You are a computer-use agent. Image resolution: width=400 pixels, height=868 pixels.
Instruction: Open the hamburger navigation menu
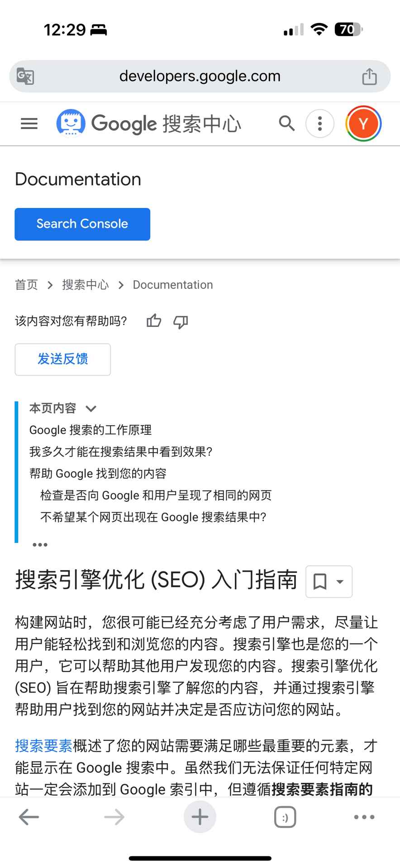pyautogui.click(x=29, y=123)
